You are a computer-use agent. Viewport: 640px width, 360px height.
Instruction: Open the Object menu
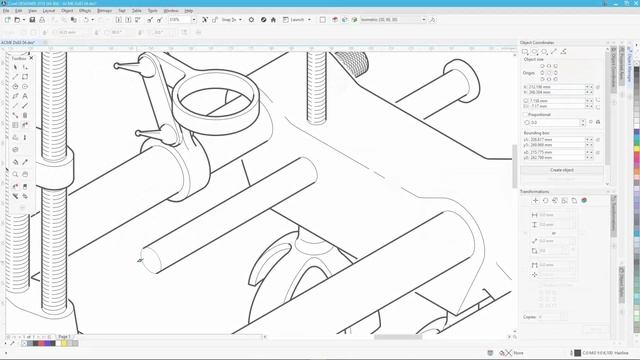67,11
